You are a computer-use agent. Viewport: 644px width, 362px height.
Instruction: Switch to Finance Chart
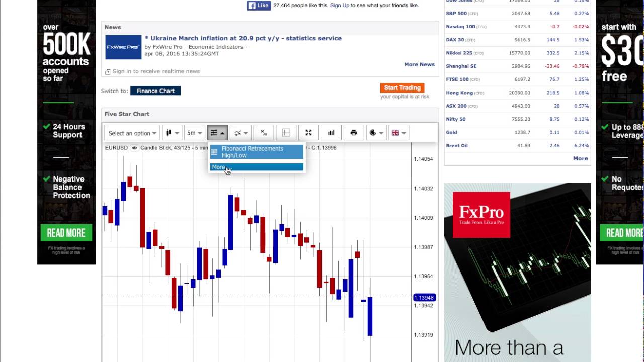click(x=155, y=91)
